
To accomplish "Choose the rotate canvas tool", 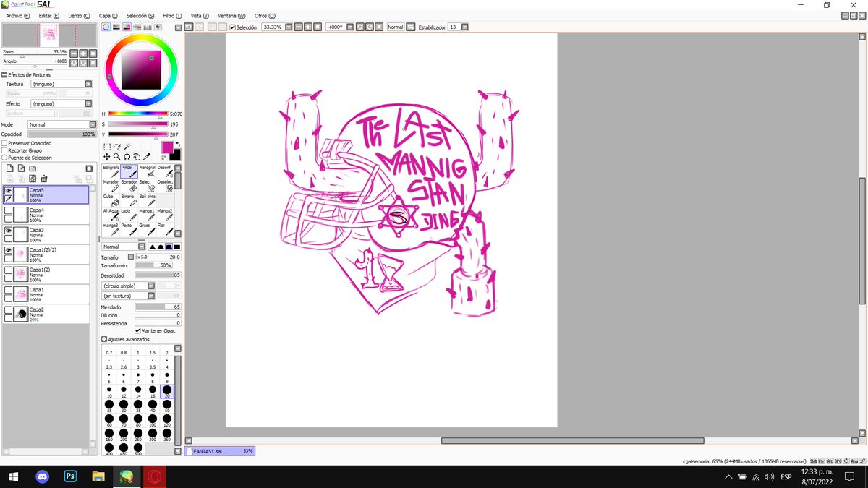I will click(x=127, y=156).
